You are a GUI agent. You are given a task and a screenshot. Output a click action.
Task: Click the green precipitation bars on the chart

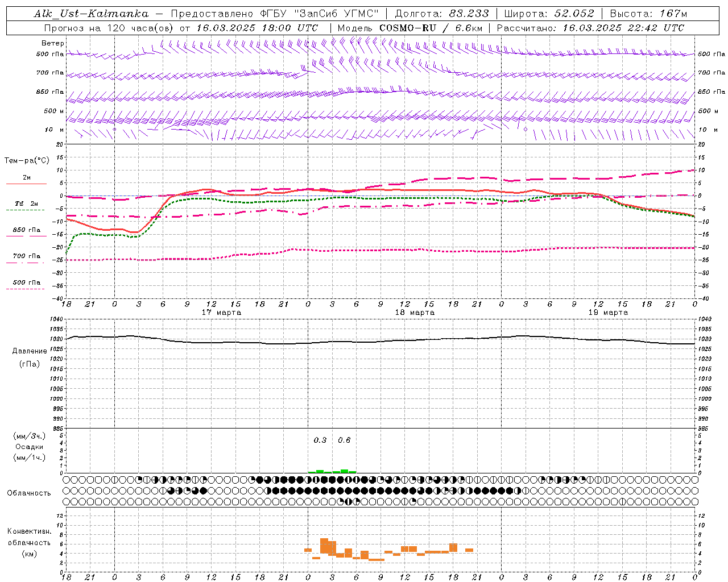(332, 471)
